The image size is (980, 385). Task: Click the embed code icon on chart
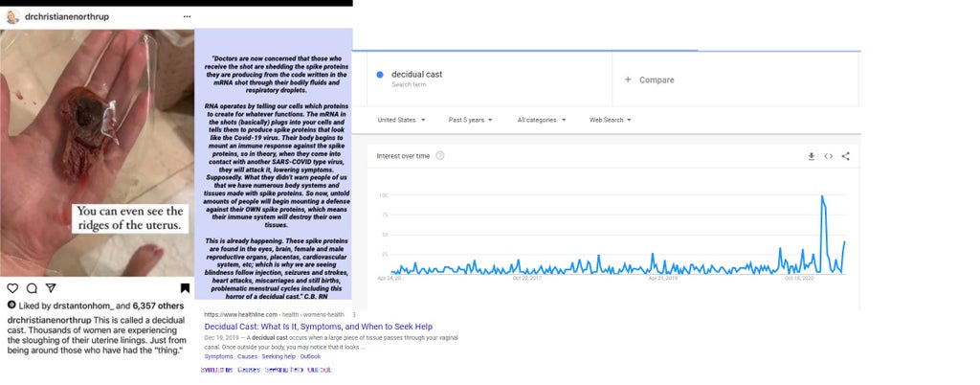[829, 156]
